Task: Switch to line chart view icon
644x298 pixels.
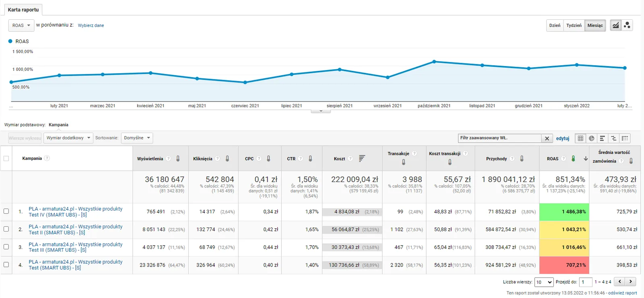Action: click(616, 25)
